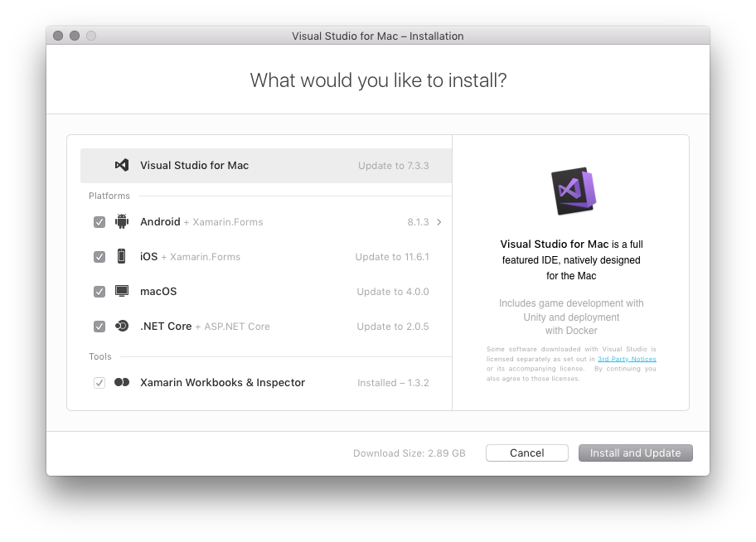
Task: Click the Cancel button
Action: (x=527, y=452)
